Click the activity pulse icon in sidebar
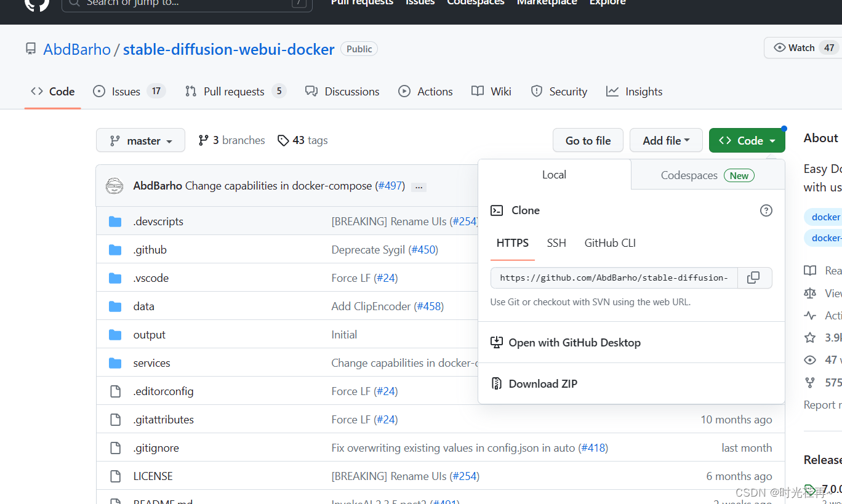The image size is (842, 504). [x=810, y=316]
